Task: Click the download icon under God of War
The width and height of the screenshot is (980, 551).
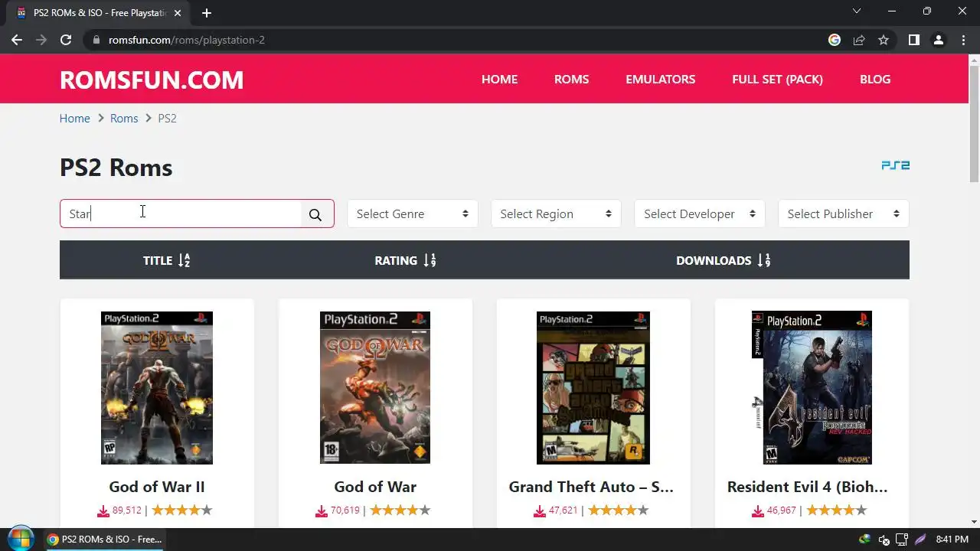Action: click(x=322, y=510)
